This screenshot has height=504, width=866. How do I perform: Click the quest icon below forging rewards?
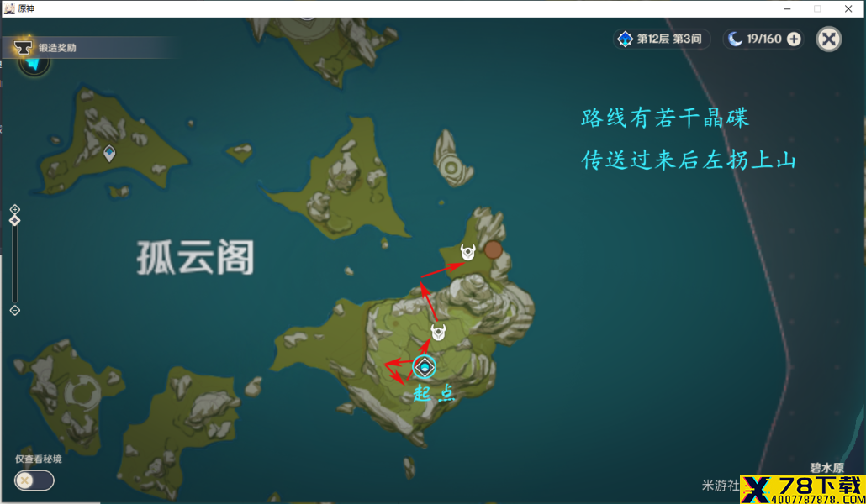34,65
